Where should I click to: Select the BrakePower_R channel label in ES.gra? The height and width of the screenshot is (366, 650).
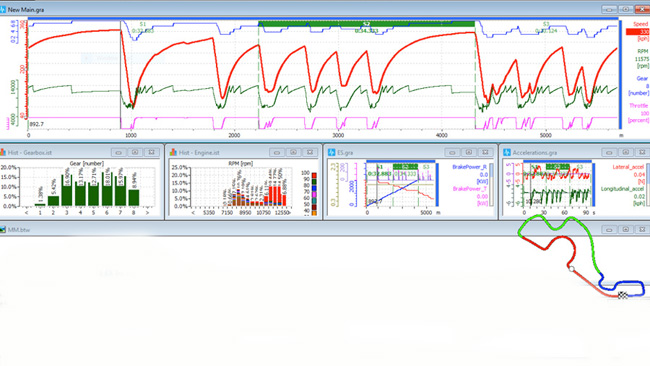point(470,167)
